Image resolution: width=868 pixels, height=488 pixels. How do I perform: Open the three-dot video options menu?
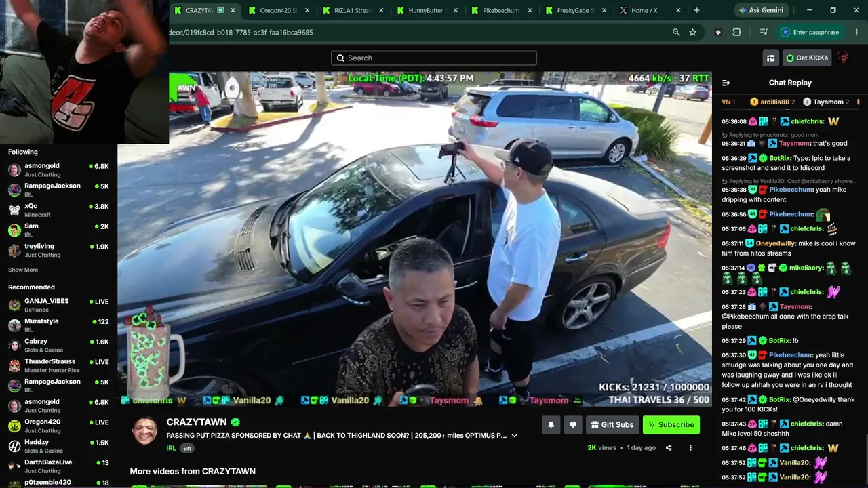[690, 448]
